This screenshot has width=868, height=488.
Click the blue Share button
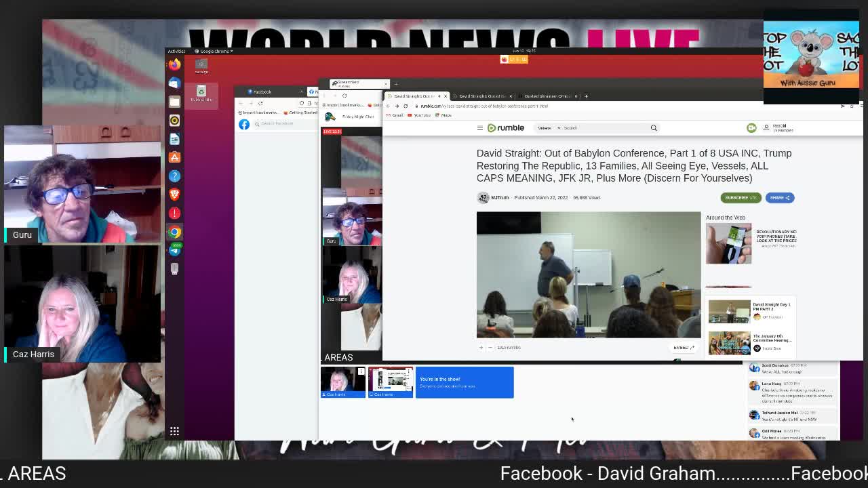pyautogui.click(x=780, y=198)
